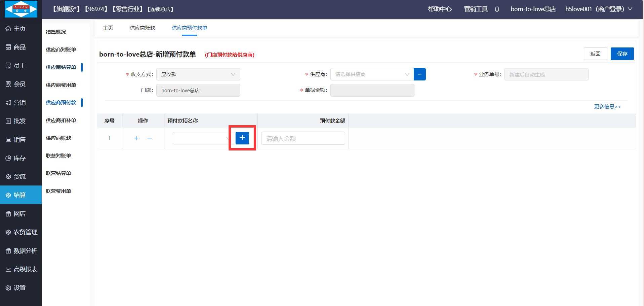Expand the h5love001 account menu
The image size is (644, 306).
coord(598,9)
